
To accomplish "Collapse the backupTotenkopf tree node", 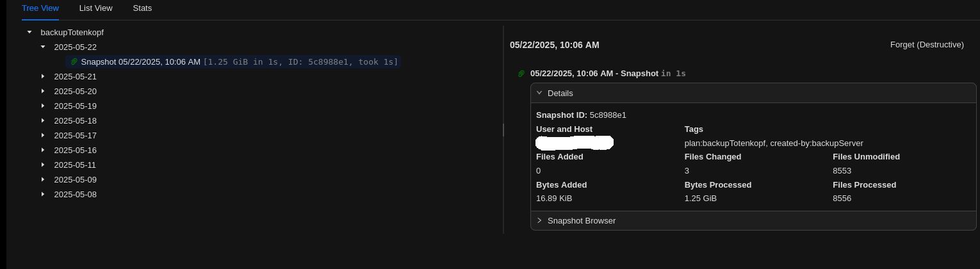I will (29, 32).
